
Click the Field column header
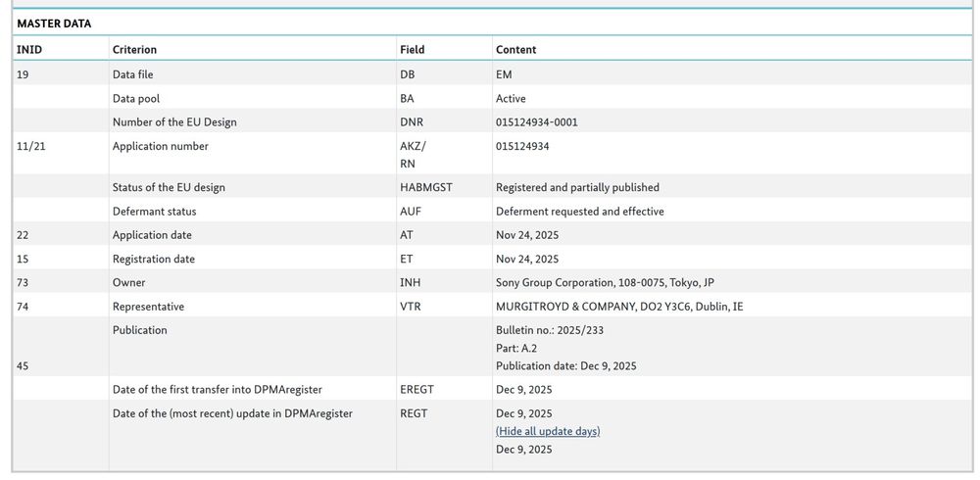413,49
